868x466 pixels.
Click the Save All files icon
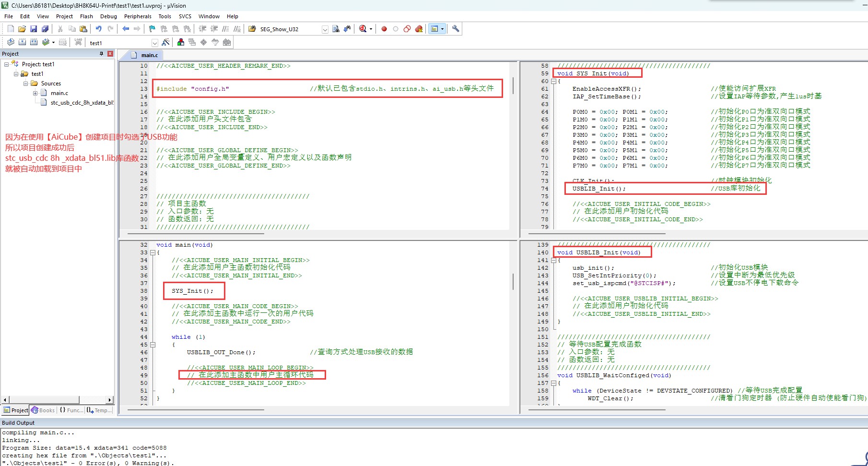[x=45, y=29]
